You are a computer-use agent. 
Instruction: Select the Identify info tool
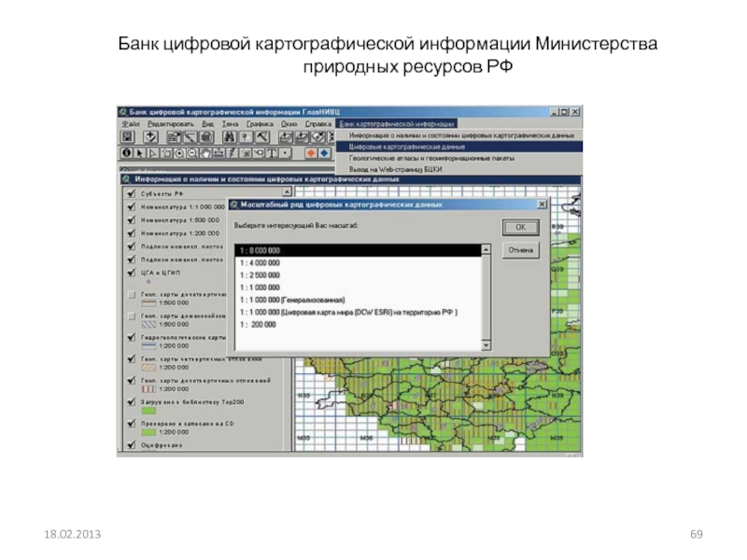click(128, 153)
